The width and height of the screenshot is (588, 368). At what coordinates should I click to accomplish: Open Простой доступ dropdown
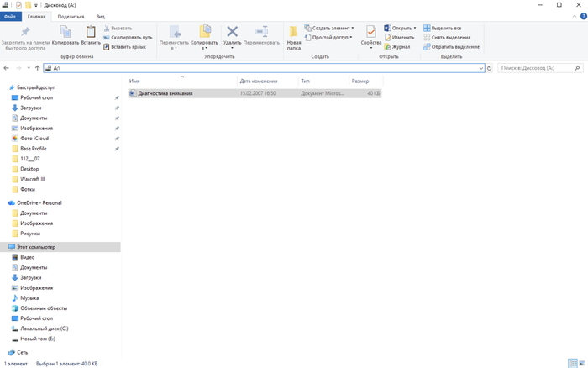tap(328, 38)
